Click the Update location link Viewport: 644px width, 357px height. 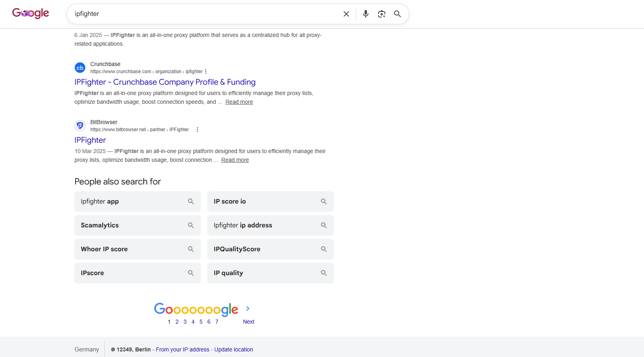234,349
